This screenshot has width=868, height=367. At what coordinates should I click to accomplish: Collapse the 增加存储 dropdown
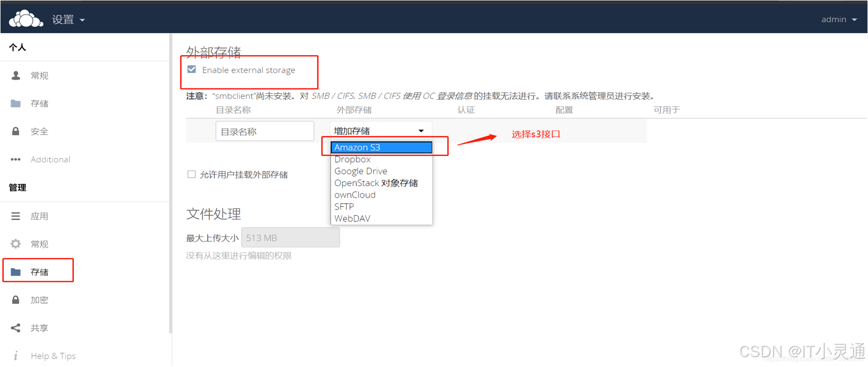(x=381, y=131)
